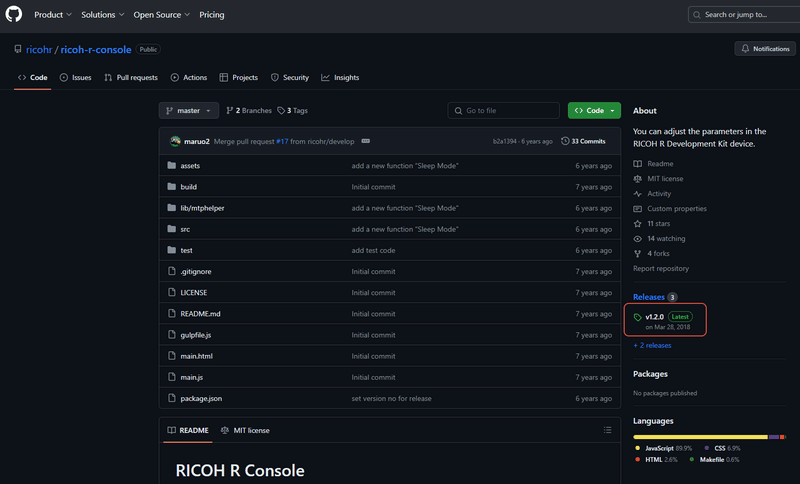The image size is (800, 484).
Task: View the 33 Commits history
Action: point(583,141)
